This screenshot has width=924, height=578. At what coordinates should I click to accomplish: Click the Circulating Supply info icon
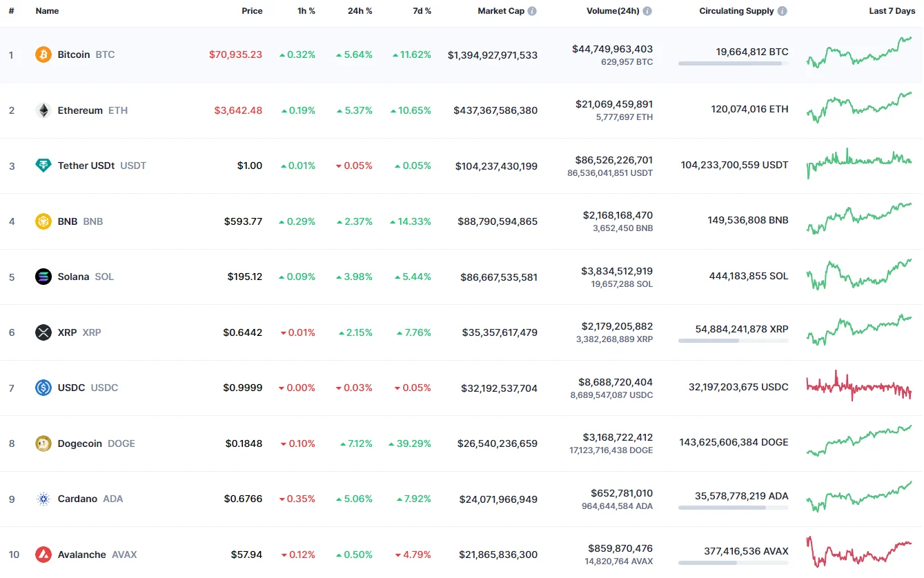782,11
